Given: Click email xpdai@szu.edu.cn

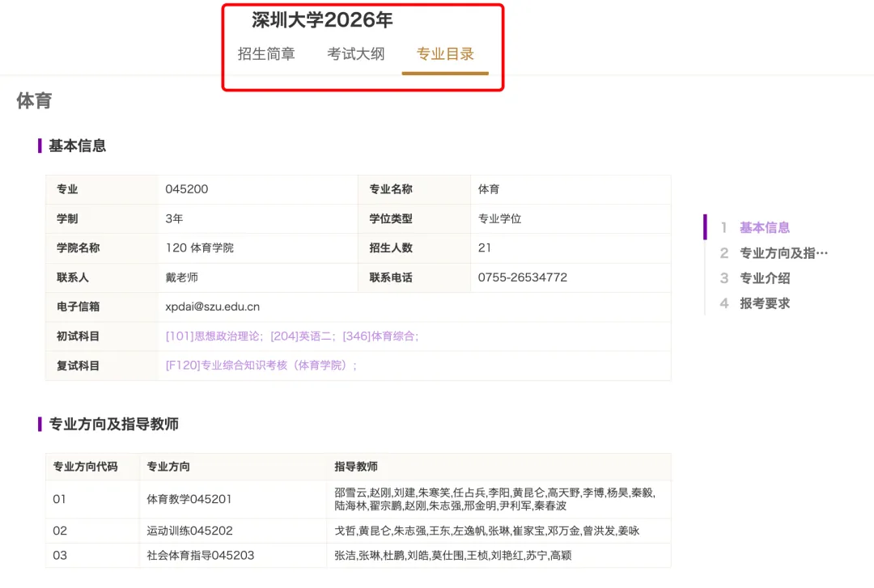Looking at the screenshot, I should (212, 307).
